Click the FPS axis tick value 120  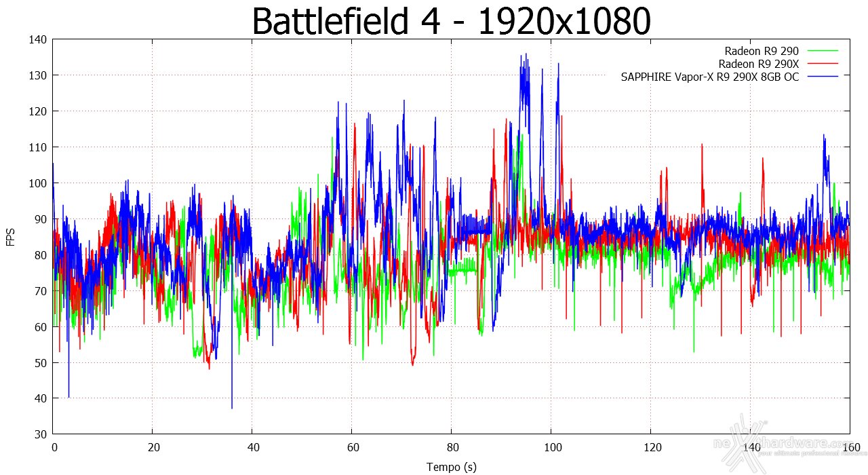coord(39,111)
